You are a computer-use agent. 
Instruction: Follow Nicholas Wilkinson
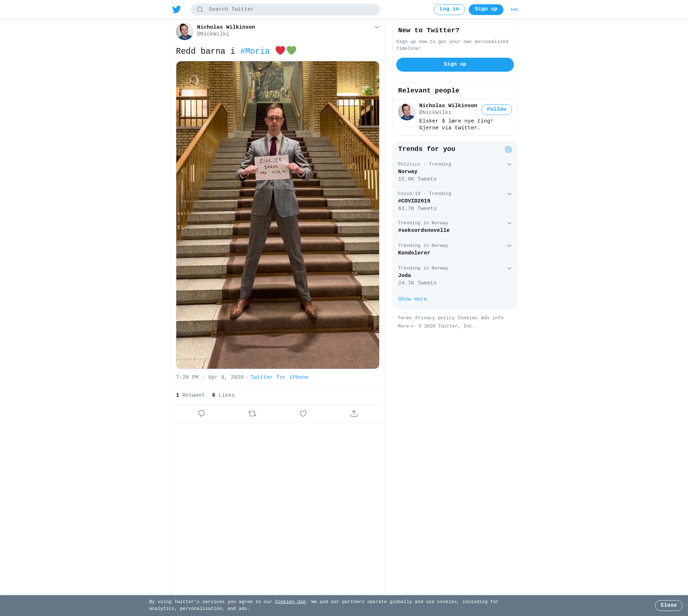pos(497,110)
